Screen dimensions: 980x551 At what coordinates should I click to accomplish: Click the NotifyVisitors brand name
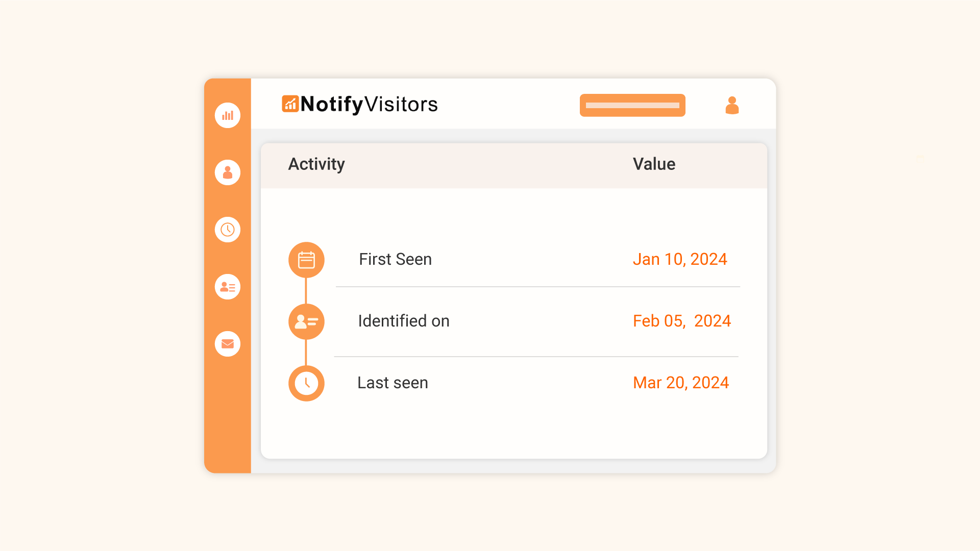[369, 104]
